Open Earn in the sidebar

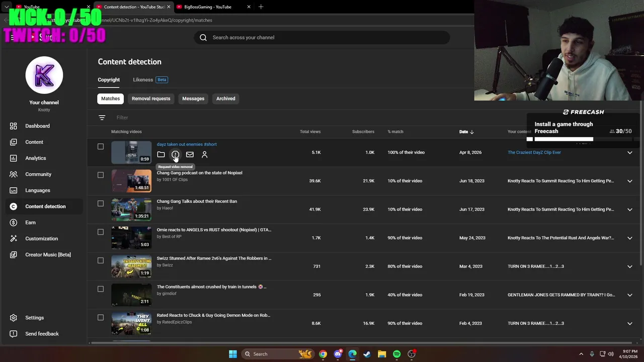30,222
